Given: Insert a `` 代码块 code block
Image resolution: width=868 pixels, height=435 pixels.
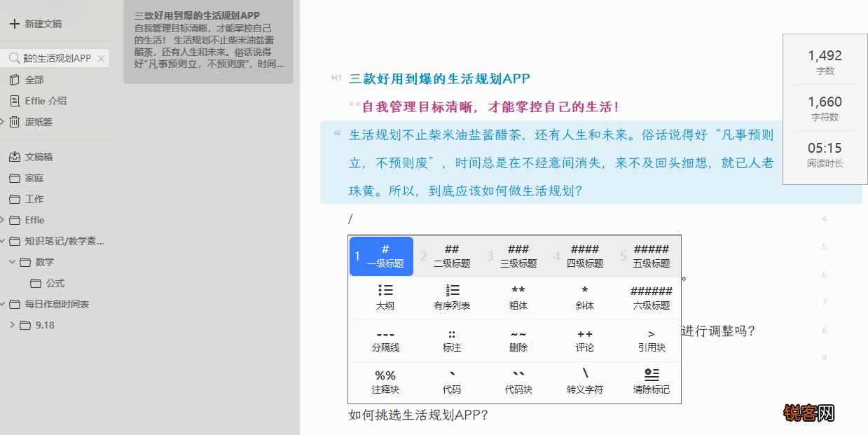Looking at the screenshot, I should (x=518, y=382).
